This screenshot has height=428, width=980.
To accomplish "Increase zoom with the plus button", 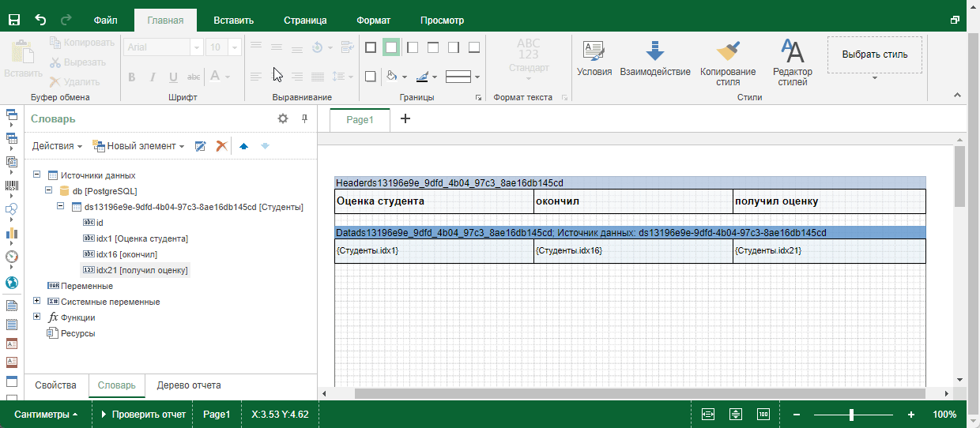I will tap(911, 415).
